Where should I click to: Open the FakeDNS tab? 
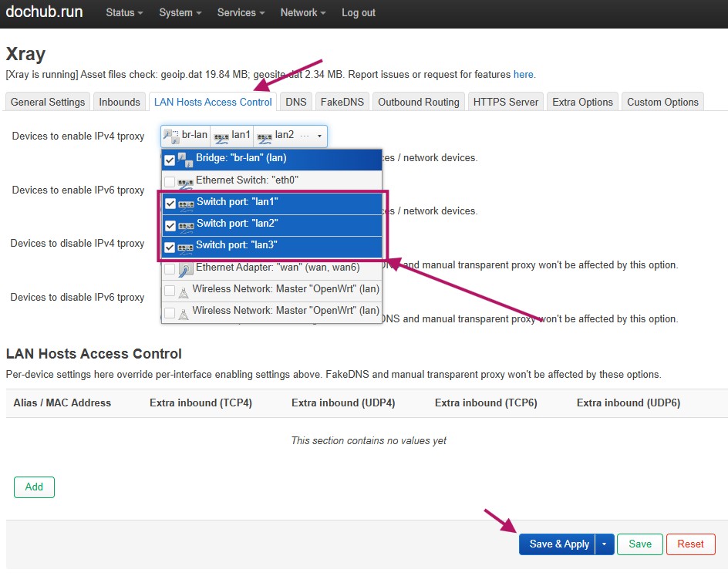342,102
